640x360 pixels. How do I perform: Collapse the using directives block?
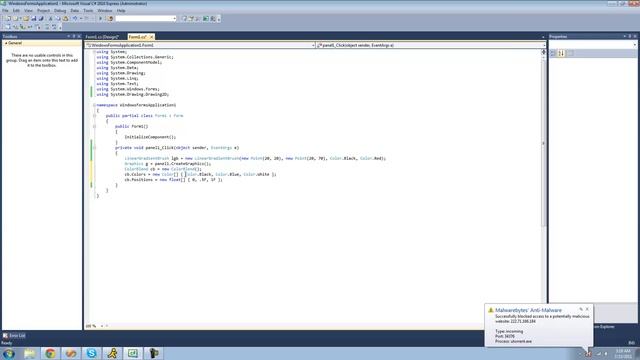click(94, 52)
